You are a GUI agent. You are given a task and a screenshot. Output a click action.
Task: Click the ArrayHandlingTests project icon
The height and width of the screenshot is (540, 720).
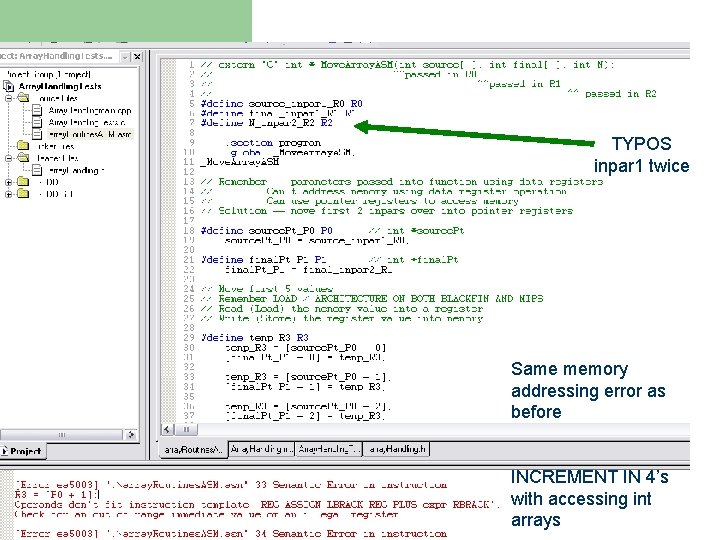[x=9, y=86]
